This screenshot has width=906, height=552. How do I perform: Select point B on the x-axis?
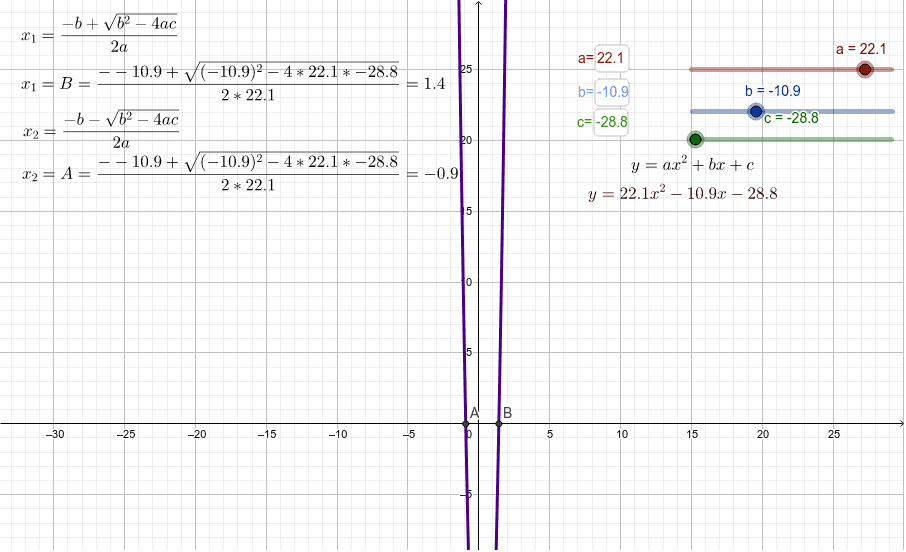tap(499, 424)
